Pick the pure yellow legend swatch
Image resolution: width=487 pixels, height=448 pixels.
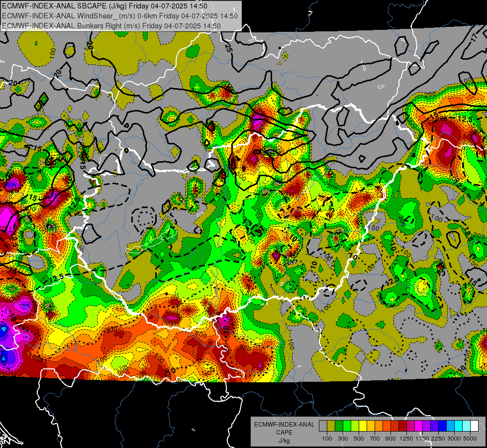click(363, 426)
